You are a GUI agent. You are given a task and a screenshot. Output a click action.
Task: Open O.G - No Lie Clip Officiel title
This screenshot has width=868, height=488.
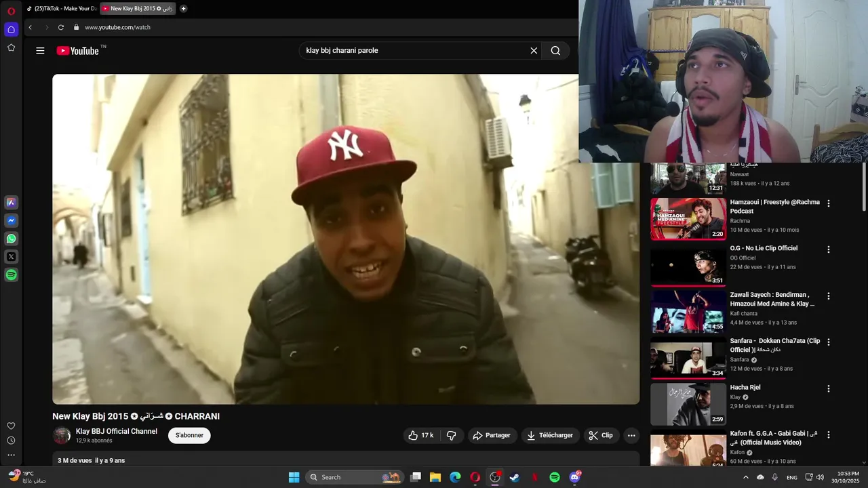(x=764, y=248)
